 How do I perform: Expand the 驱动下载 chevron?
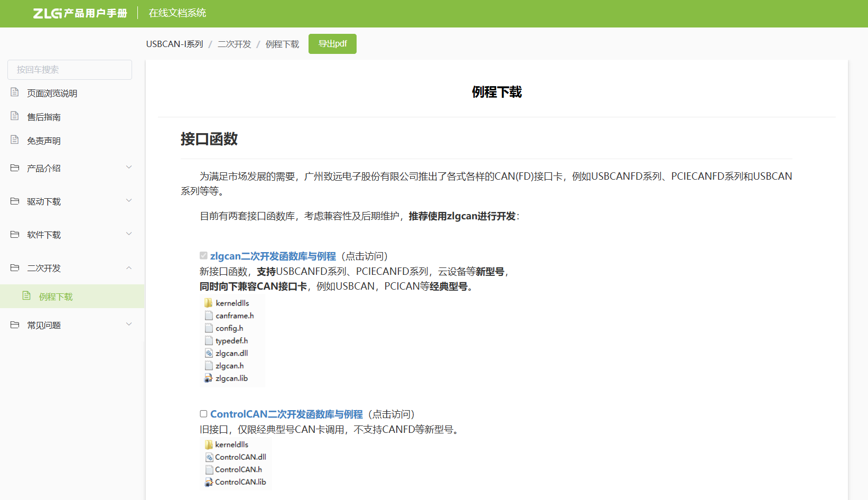129,201
